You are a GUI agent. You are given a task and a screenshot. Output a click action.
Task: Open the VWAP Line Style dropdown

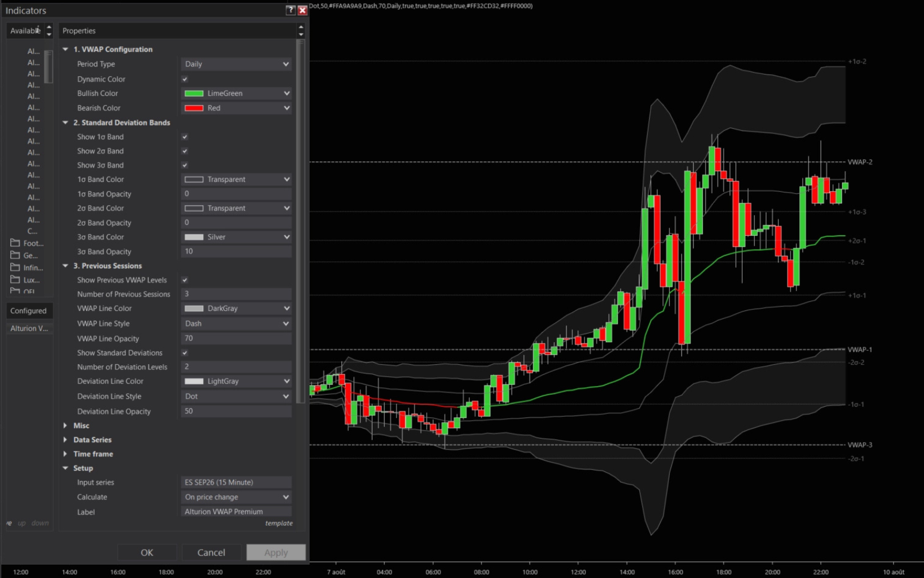(236, 324)
